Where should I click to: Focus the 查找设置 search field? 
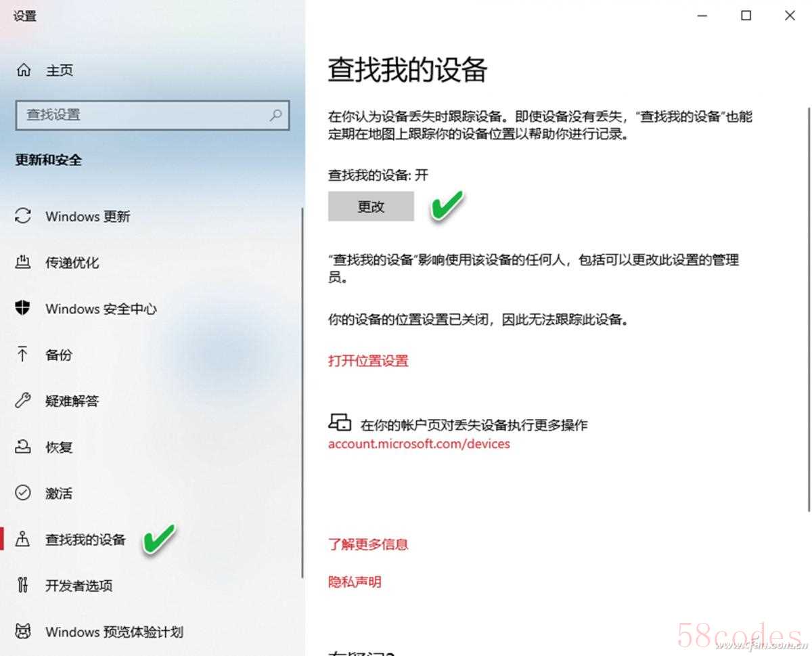[152, 115]
